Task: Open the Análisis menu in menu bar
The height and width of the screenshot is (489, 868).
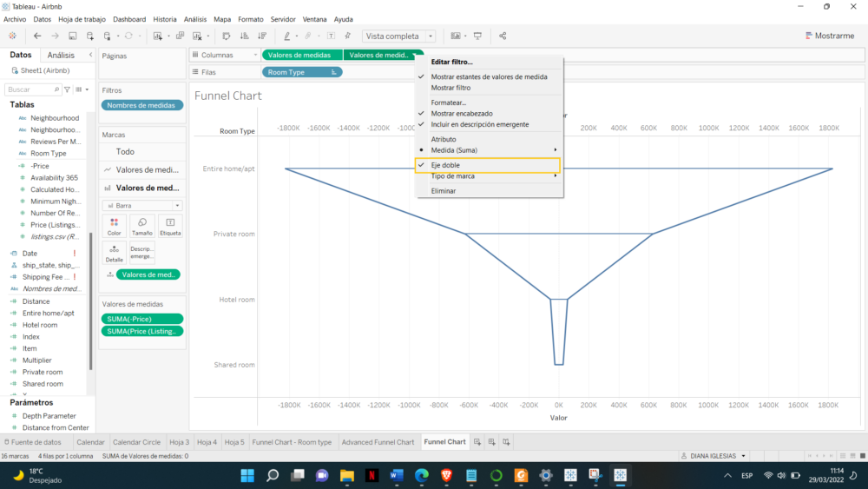Action: tap(194, 19)
